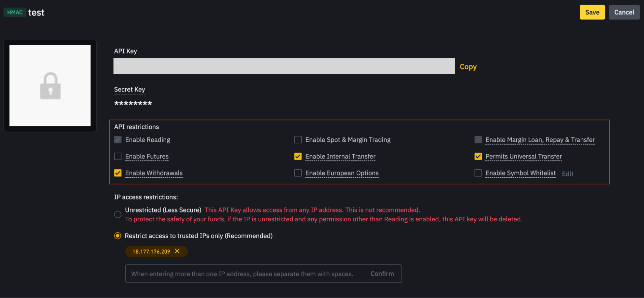Uncheck Enable Withdrawals
644x298 pixels.
tap(118, 173)
